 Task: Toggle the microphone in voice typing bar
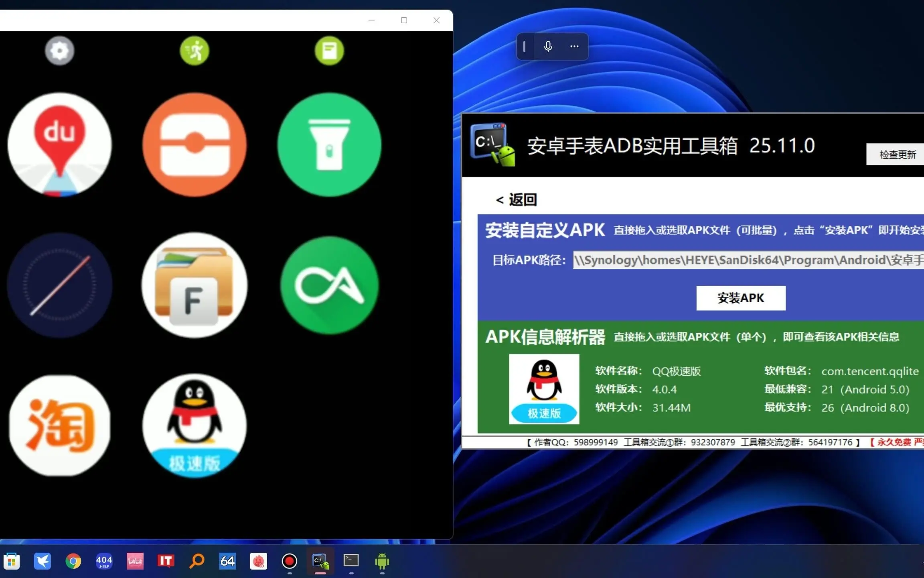click(x=548, y=47)
